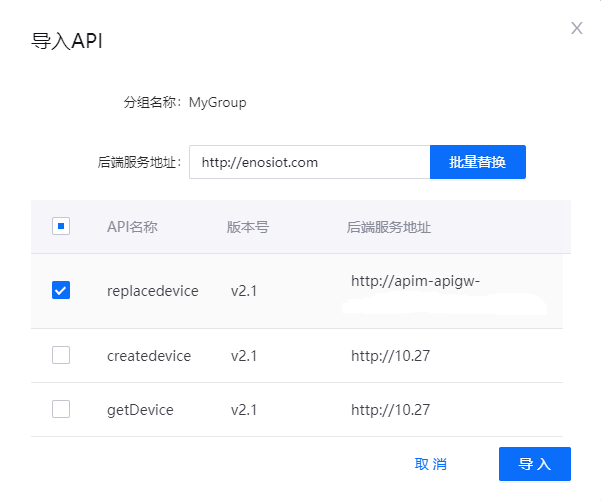
Task: Uncheck the replacedevice row checkbox
Action: 61,291
